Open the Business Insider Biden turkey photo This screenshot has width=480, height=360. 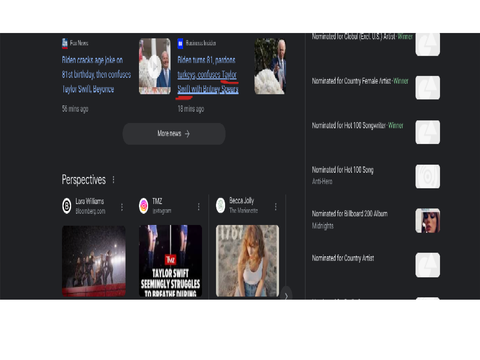[270, 66]
